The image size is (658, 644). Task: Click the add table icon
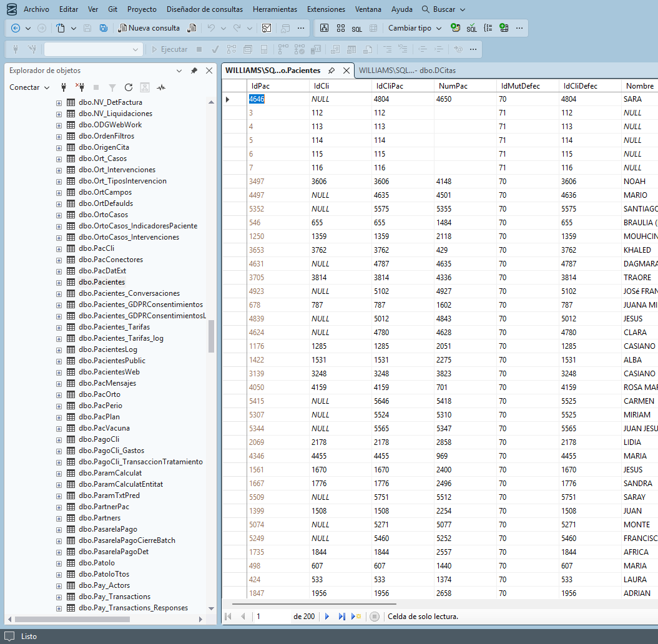click(x=504, y=28)
